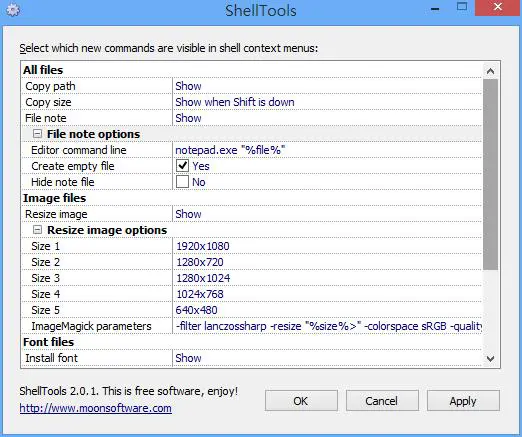Check the Hide note file checkbox
Screen dimensions: 522x437
click(182, 182)
